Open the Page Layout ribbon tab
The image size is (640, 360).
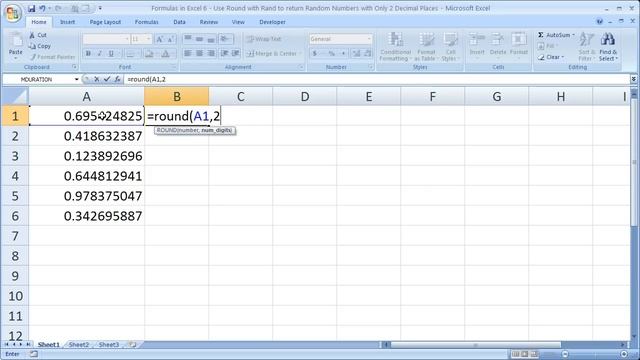click(x=105, y=22)
